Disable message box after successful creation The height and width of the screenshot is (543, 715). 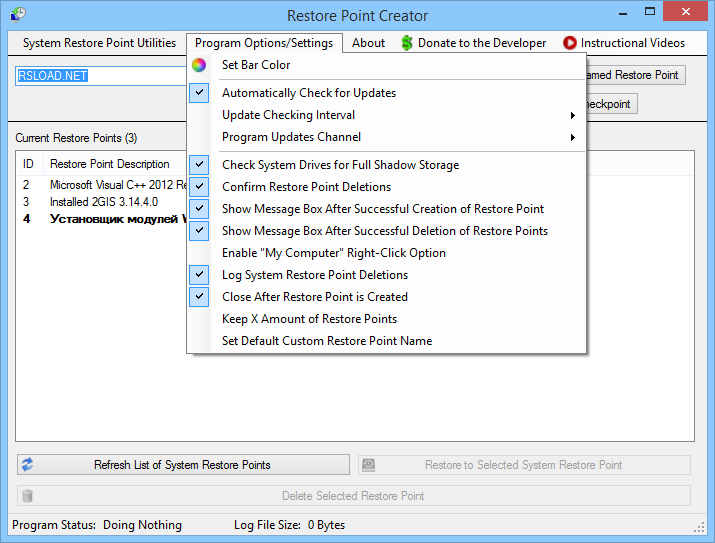point(199,208)
